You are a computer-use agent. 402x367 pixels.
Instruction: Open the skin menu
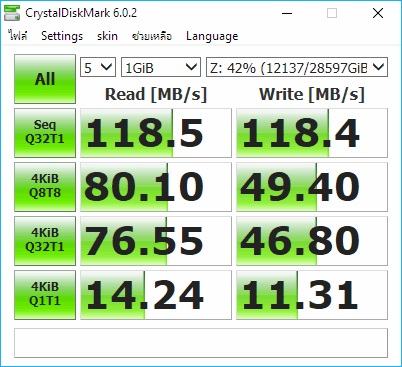[107, 36]
